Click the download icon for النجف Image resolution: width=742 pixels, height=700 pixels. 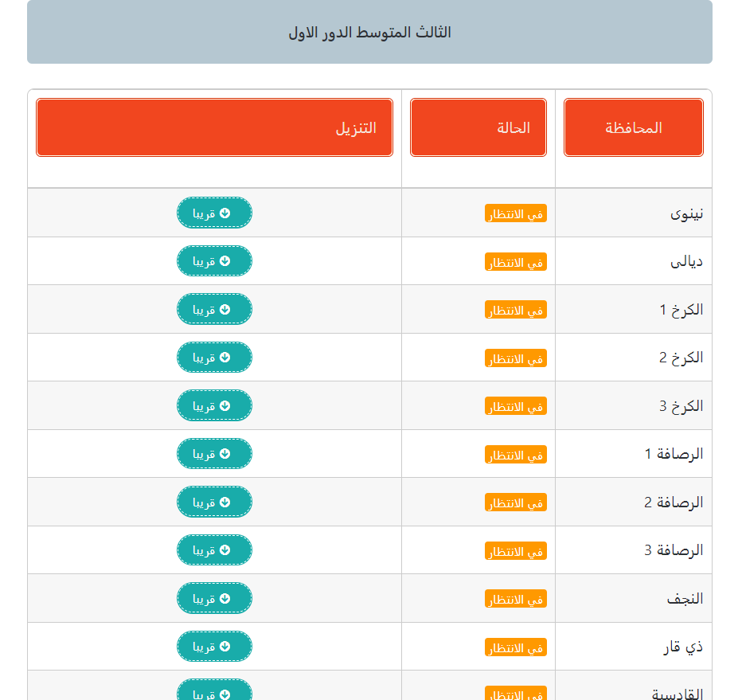(x=225, y=598)
